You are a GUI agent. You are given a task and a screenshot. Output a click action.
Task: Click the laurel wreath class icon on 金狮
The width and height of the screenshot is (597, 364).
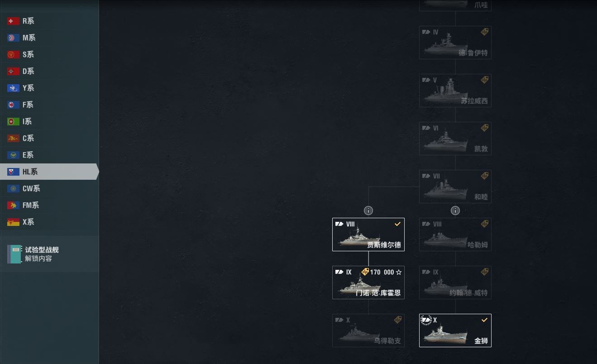426,320
